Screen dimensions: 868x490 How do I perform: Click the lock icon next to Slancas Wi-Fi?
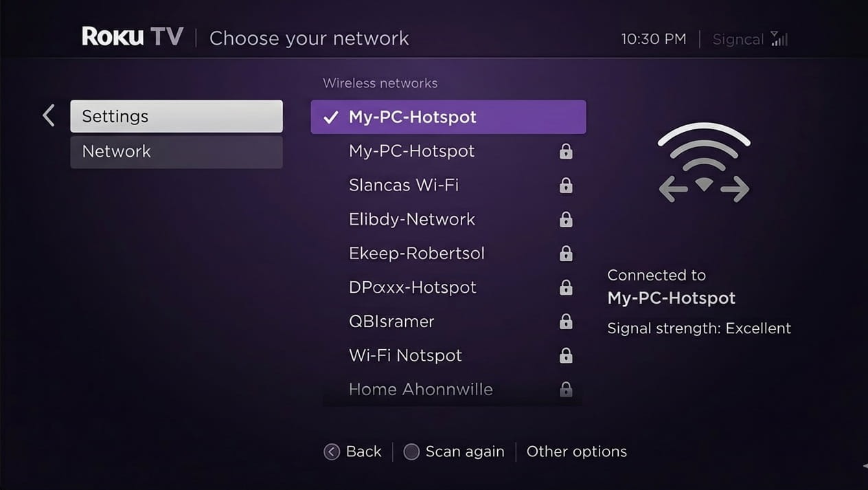pyautogui.click(x=566, y=186)
